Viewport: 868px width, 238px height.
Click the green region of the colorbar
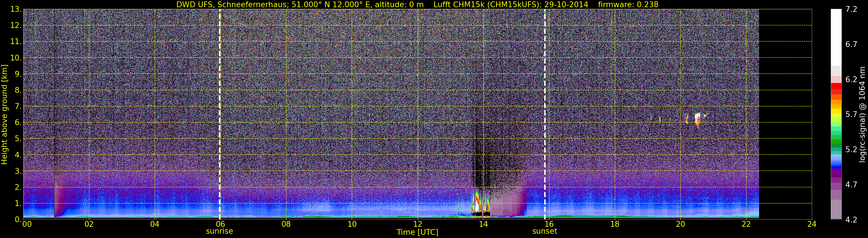pos(836,138)
